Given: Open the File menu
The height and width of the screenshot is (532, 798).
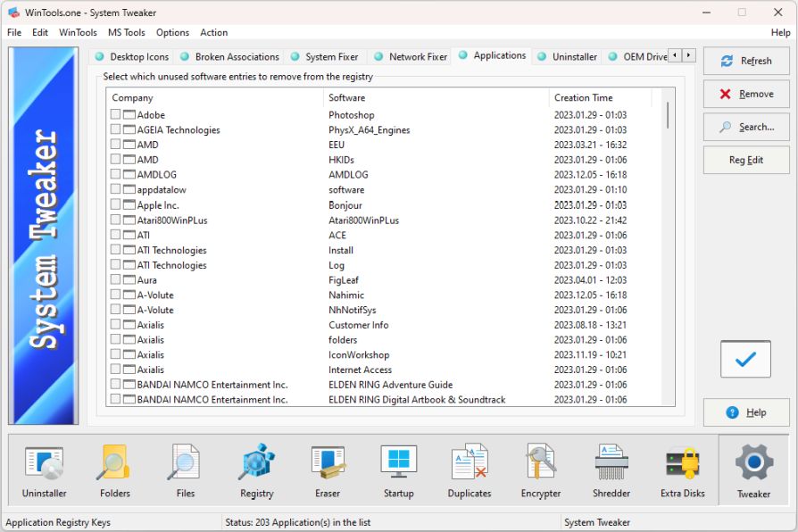Looking at the screenshot, I should [x=14, y=32].
